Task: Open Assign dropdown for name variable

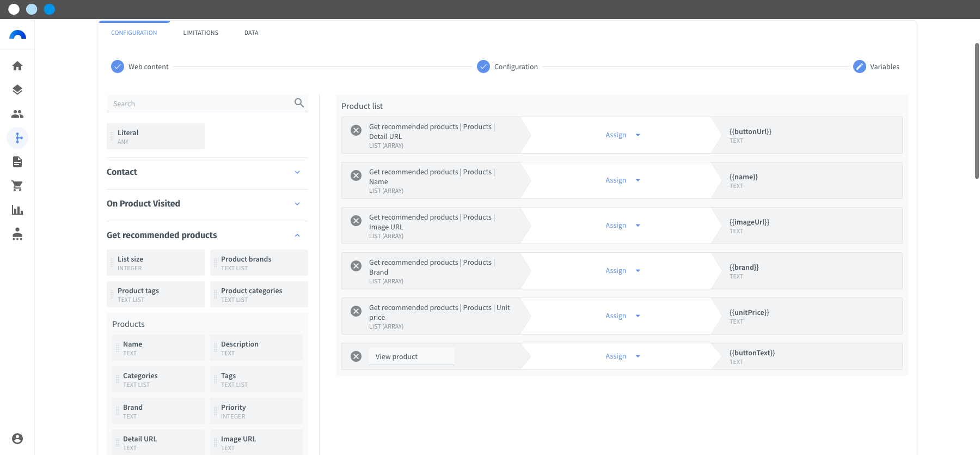Action: 622,180
